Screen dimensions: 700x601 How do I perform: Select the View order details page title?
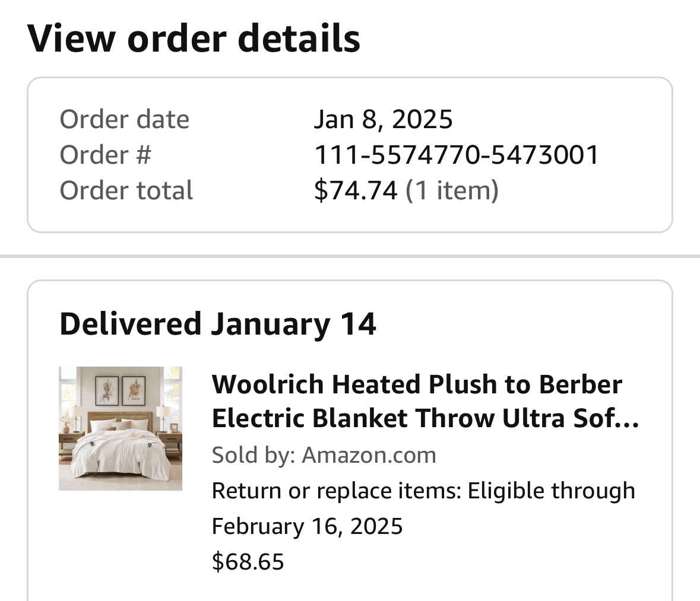coord(194,39)
